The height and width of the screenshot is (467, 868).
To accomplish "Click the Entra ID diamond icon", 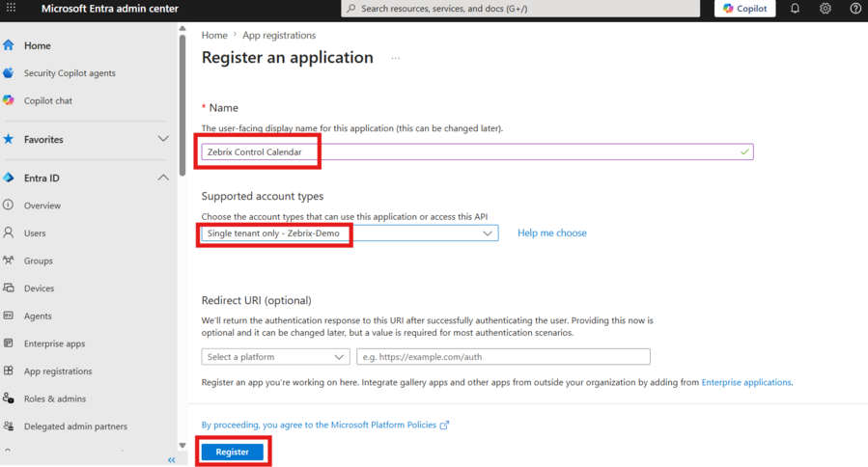I will click(9, 178).
